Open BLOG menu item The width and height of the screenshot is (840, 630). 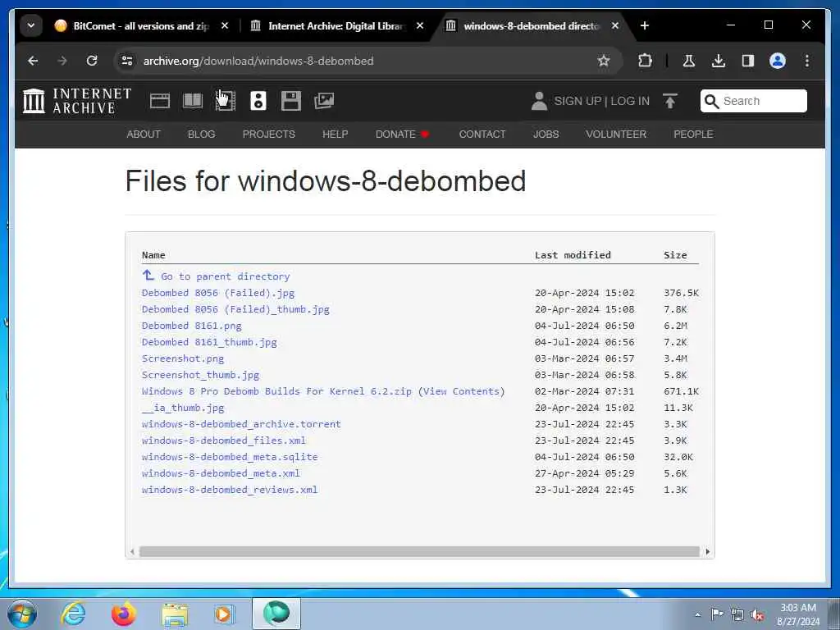click(202, 135)
